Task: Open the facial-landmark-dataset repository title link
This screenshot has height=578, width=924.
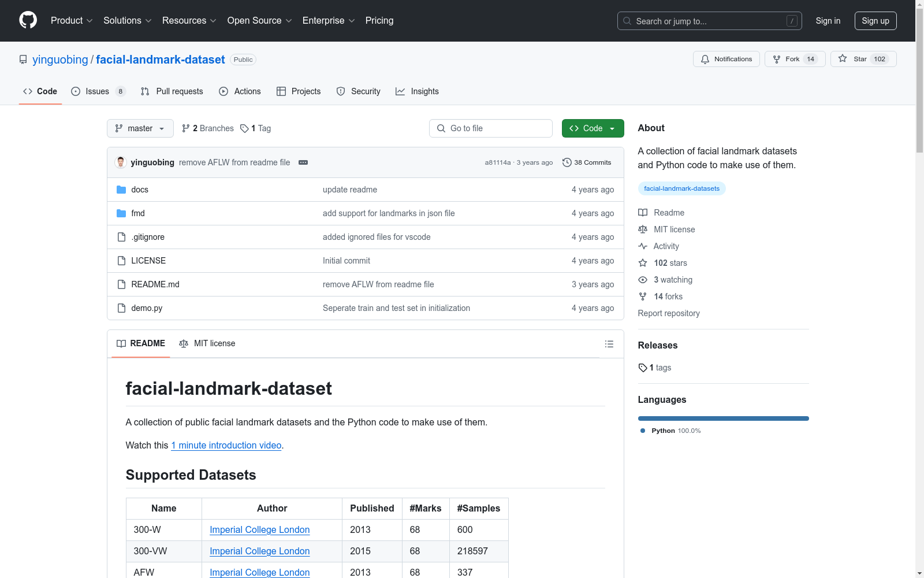Action: pyautogui.click(x=161, y=60)
